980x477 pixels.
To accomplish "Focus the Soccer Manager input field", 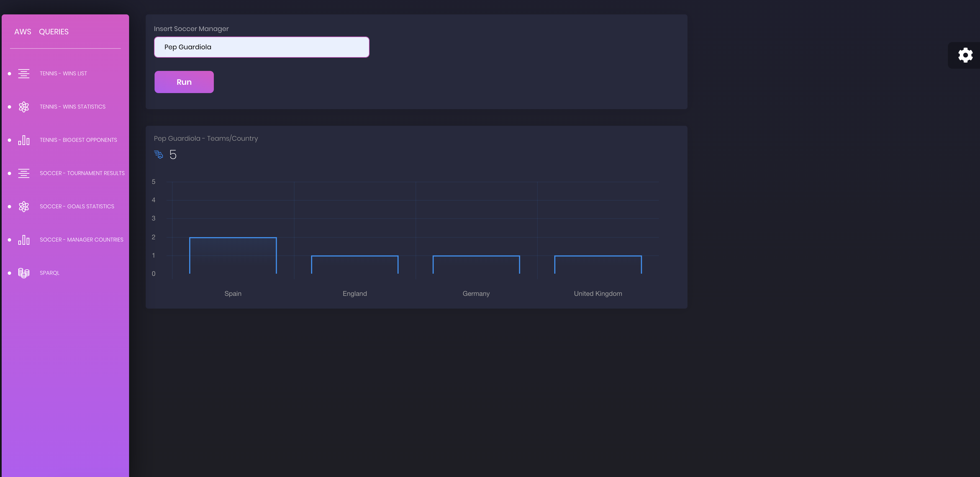I will (261, 47).
